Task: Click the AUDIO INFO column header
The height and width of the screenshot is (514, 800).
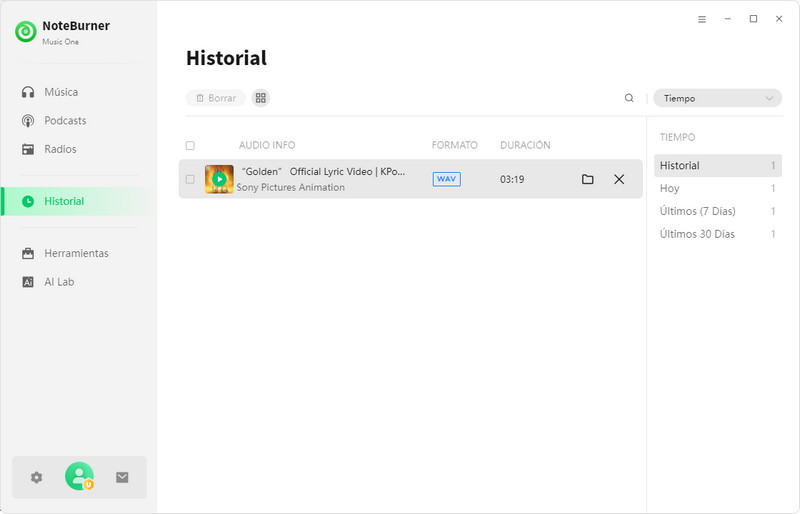Action: 267,145
